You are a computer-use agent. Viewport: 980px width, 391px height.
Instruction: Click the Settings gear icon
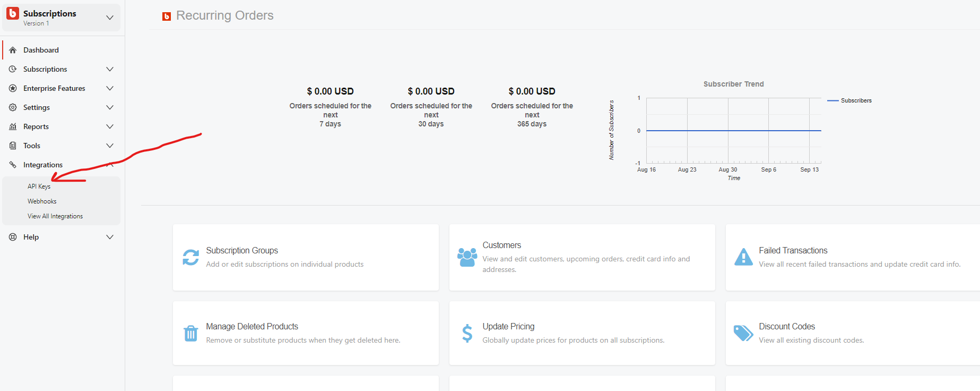click(13, 107)
